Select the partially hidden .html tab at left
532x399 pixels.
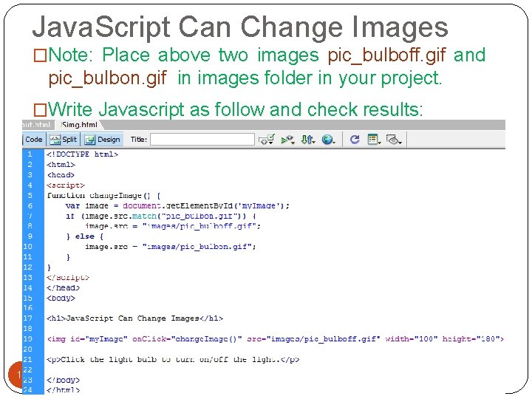tap(36, 125)
